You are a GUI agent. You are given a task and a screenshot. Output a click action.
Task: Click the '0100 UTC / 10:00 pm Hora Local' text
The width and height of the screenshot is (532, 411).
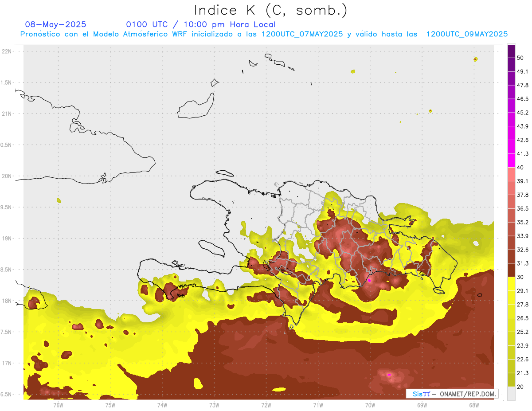[x=200, y=24]
